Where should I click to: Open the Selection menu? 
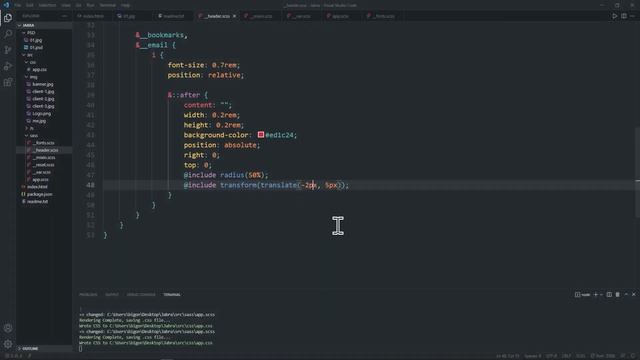tap(47, 5)
